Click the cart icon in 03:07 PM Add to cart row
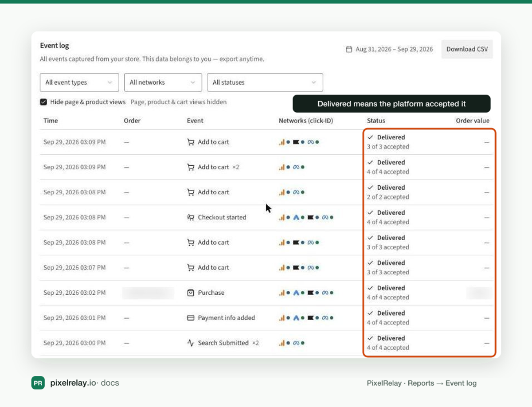The image size is (532, 407). click(x=191, y=267)
